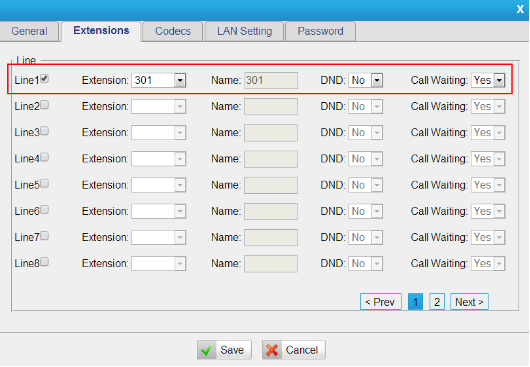Image resolution: width=530 pixels, height=367 pixels.
Task: Advance with the Next button
Action: [469, 302]
